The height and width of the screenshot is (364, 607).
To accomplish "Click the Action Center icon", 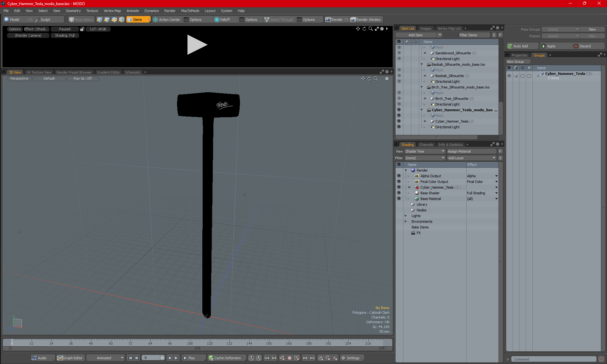I will (156, 20).
